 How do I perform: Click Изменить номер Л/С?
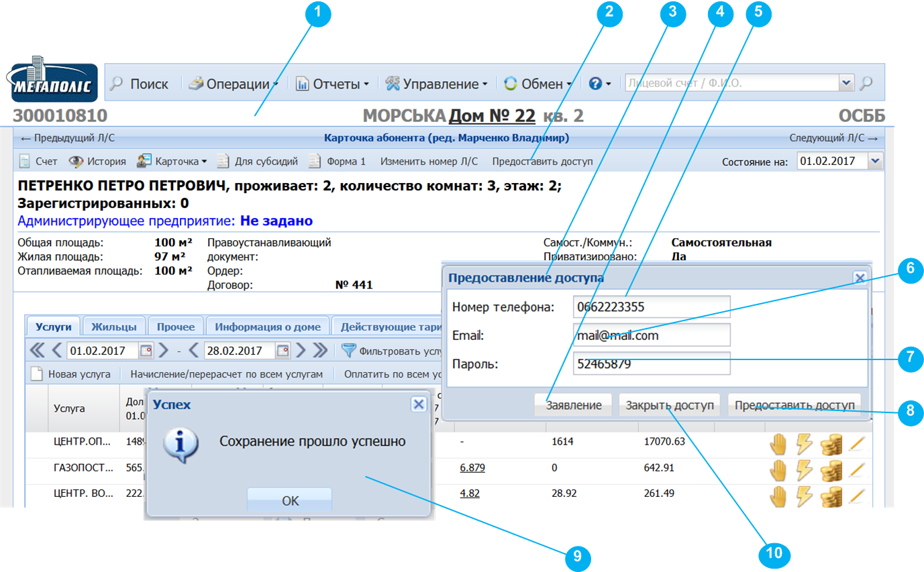tap(429, 162)
